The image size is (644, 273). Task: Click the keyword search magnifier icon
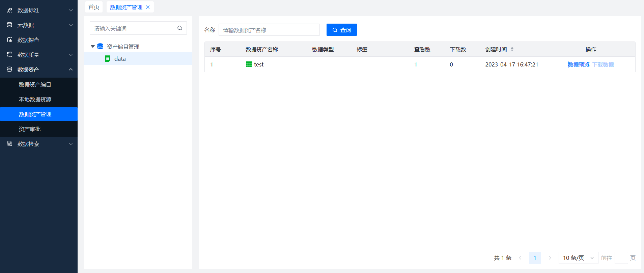pyautogui.click(x=180, y=28)
